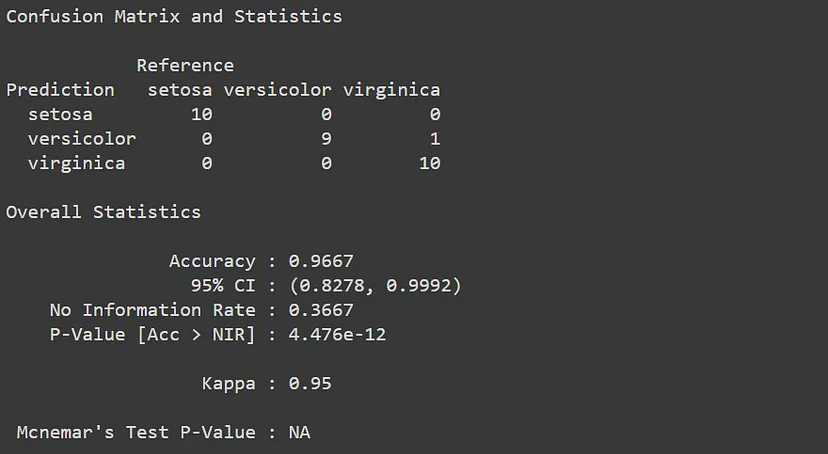Click the count 10 in the virginica row
828x454 pixels.
[429, 163]
